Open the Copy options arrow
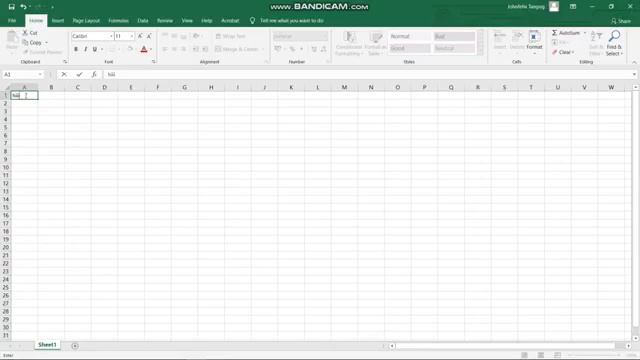Screen dimensions: 640x360 coord(46,42)
